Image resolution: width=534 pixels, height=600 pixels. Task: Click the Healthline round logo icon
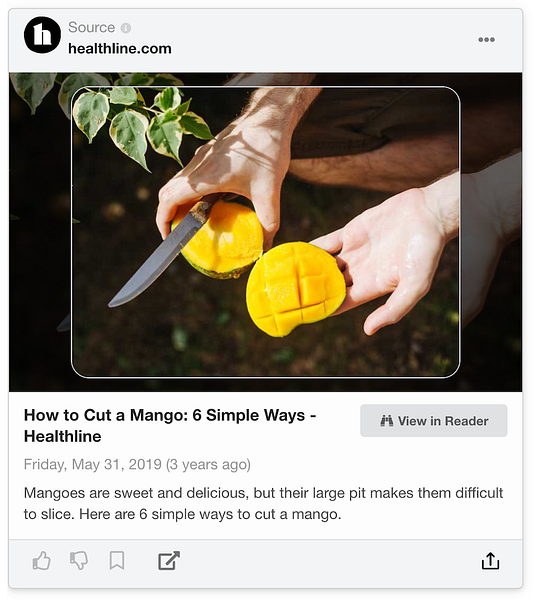(42, 35)
